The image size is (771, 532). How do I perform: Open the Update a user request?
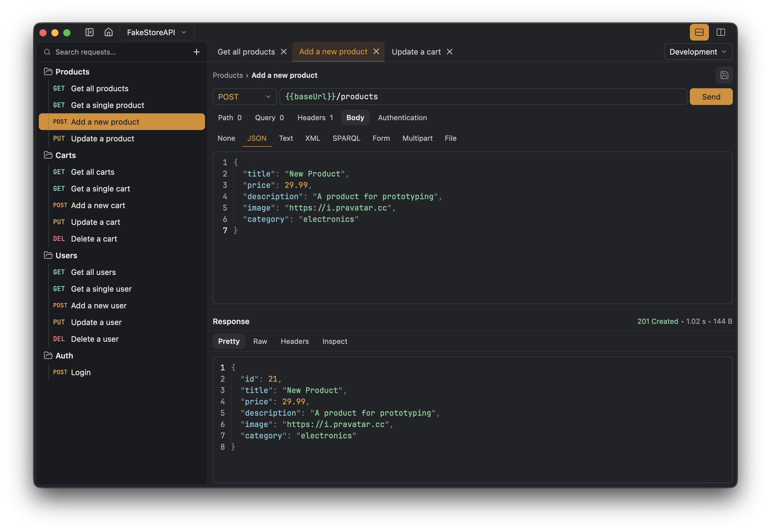tap(122, 322)
